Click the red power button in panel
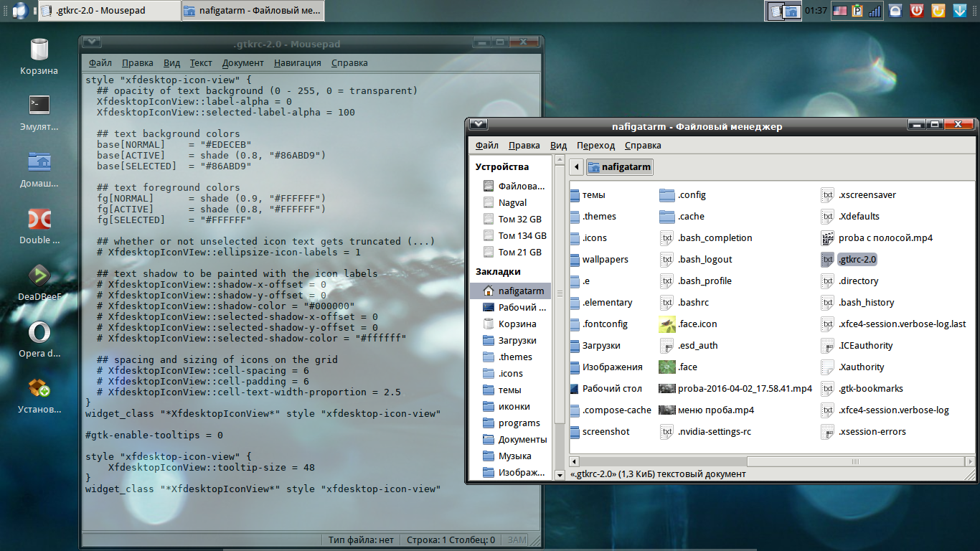The width and height of the screenshot is (980, 551). [916, 11]
